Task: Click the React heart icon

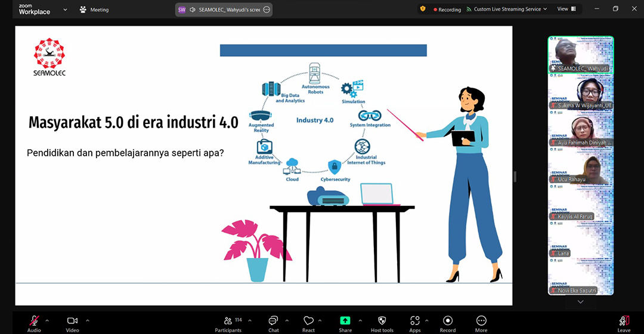Action: (308, 321)
